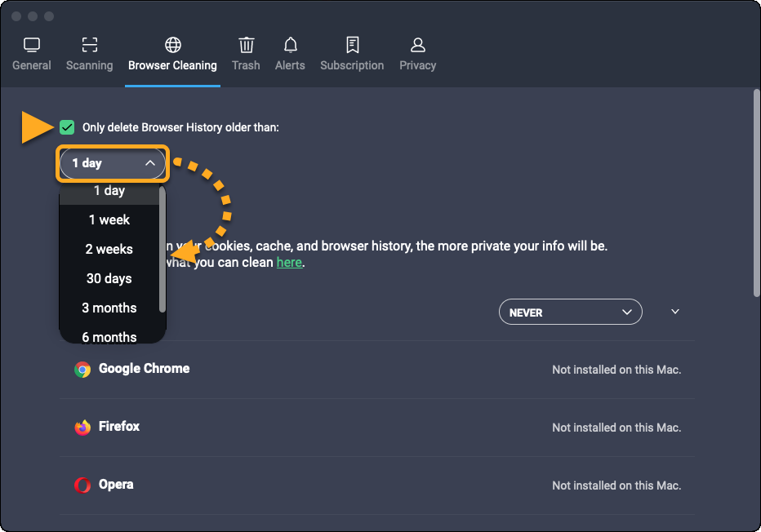
Task: Click the dropdown list scrollbar
Action: [162, 249]
